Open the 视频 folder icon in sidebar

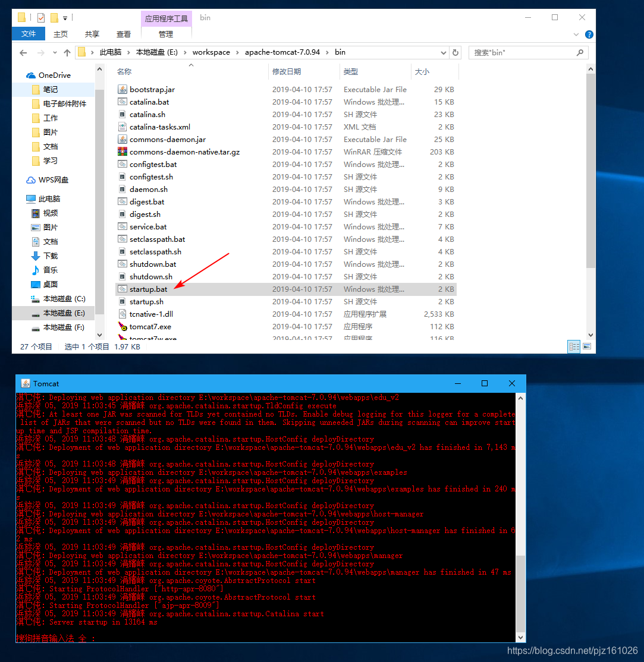36,213
